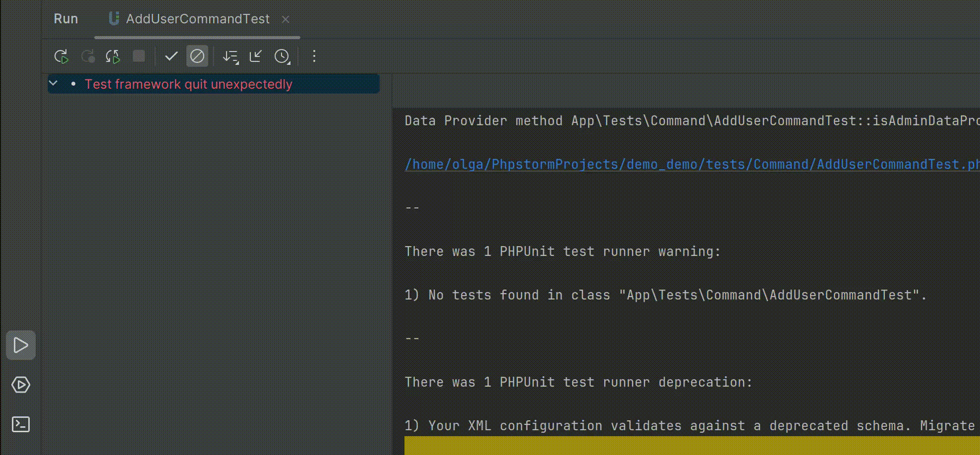Toggle Show Passed tests filter
This screenshot has height=455, width=980.
171,57
